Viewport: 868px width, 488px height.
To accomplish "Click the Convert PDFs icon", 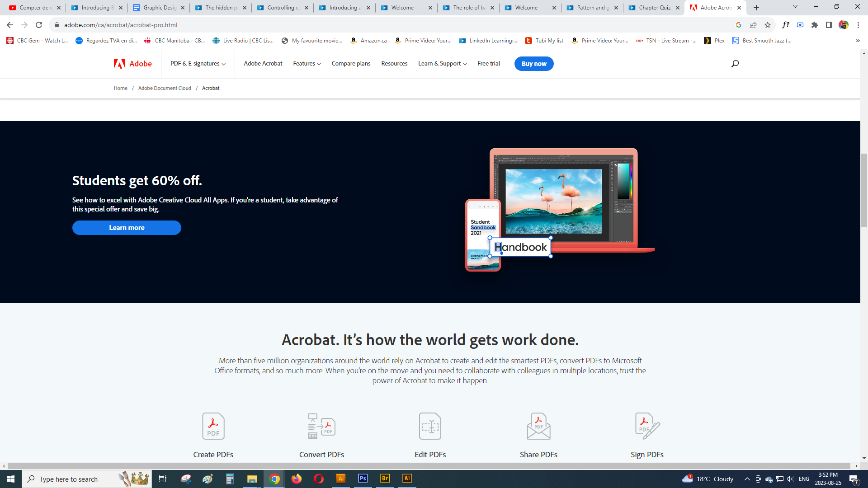I will tap(321, 426).
